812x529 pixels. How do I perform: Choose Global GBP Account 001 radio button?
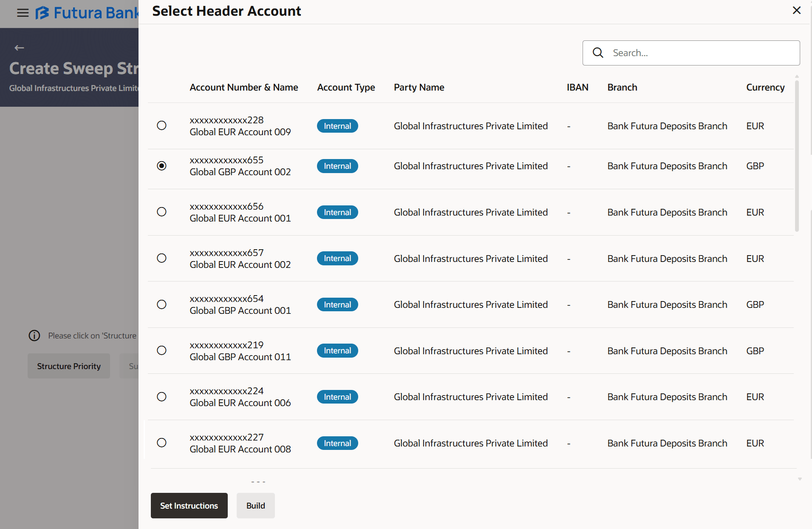[x=161, y=304]
